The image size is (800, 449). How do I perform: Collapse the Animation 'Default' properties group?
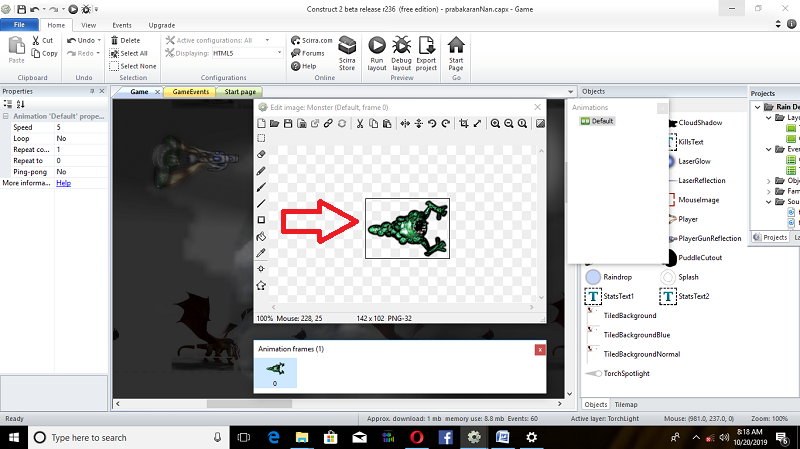pyautogui.click(x=6, y=116)
